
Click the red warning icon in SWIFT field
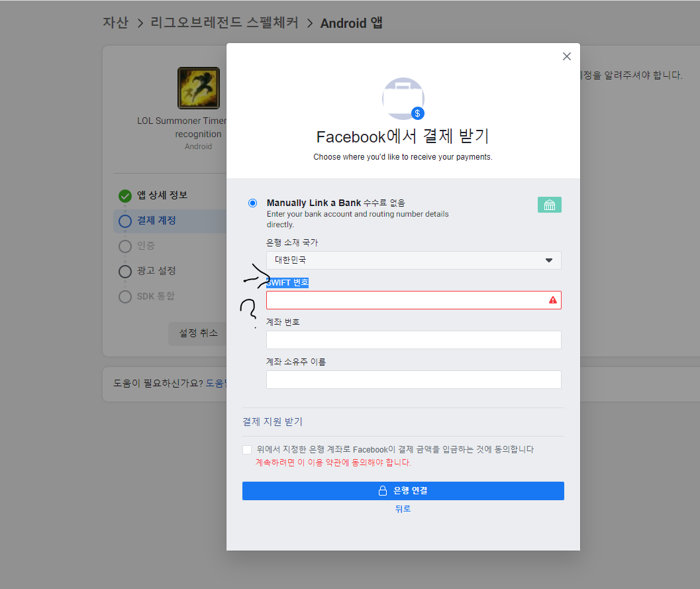pyautogui.click(x=553, y=300)
